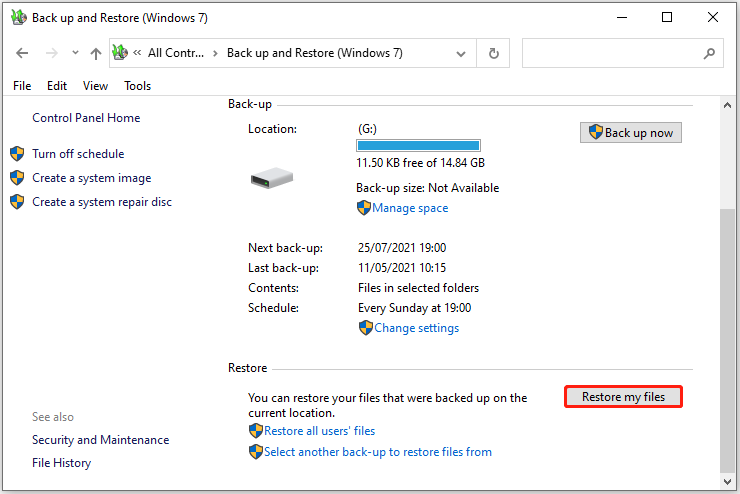Open Create a system image
The height and width of the screenshot is (494, 740).
tap(92, 178)
